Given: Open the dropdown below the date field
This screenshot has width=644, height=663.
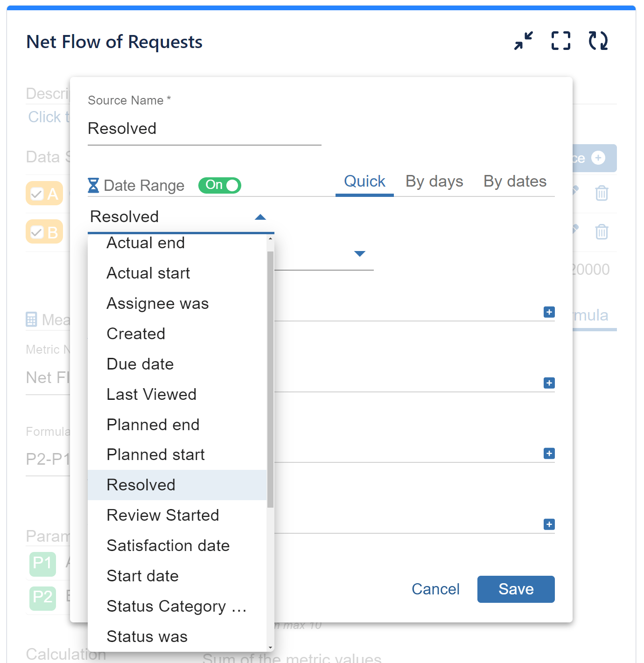Looking at the screenshot, I should [359, 254].
